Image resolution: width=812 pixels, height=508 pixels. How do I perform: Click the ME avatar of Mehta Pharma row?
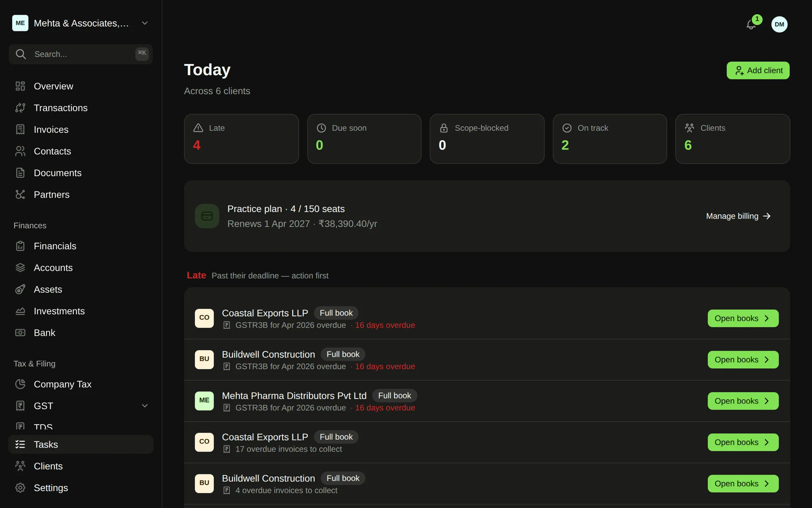(204, 400)
